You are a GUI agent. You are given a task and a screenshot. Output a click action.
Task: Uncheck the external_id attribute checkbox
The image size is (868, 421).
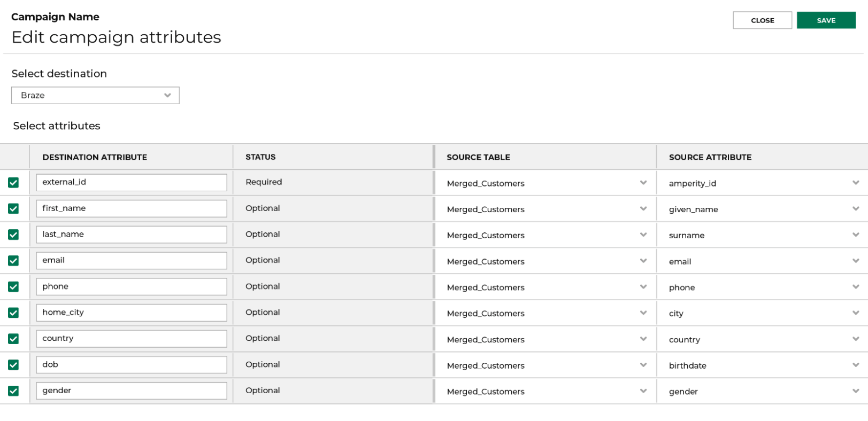tap(13, 183)
